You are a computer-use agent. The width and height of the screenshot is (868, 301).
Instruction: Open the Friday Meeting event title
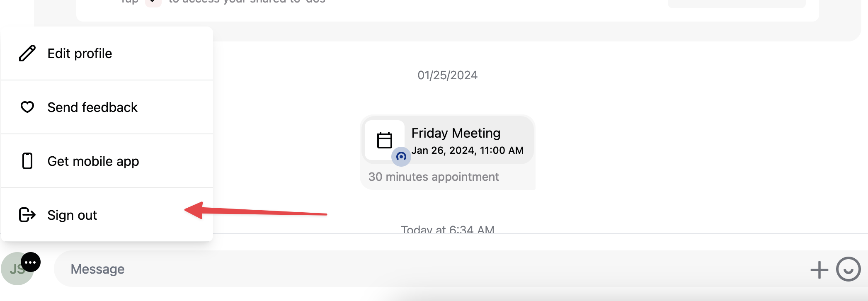click(x=456, y=133)
